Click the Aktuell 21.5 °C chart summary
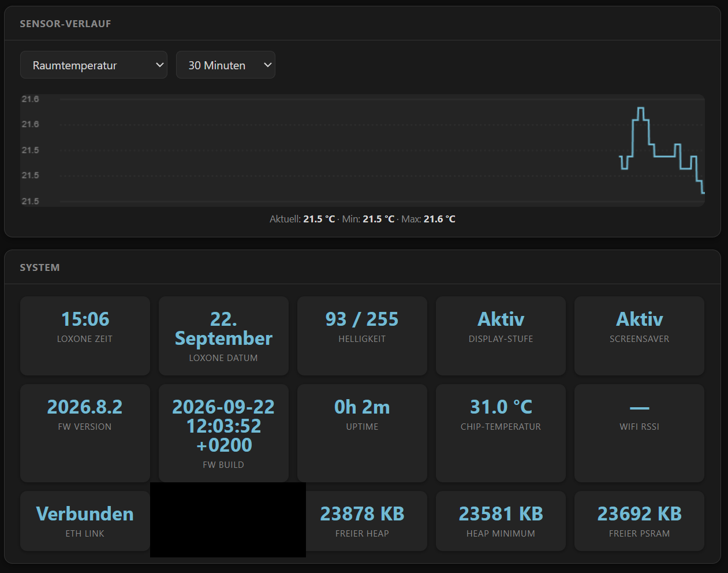 tap(302, 219)
